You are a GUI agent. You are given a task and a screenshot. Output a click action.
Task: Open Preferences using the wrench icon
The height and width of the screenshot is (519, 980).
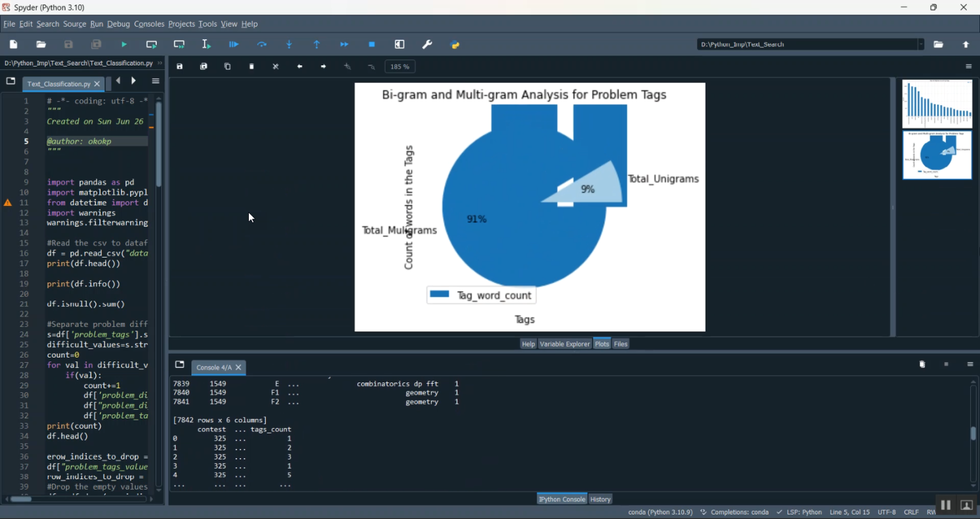tap(427, 44)
